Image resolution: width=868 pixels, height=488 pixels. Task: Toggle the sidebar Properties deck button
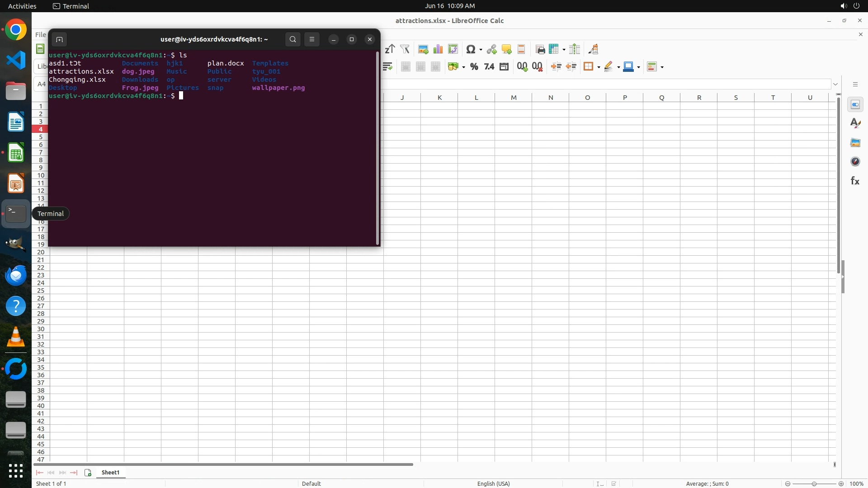pos(855,105)
